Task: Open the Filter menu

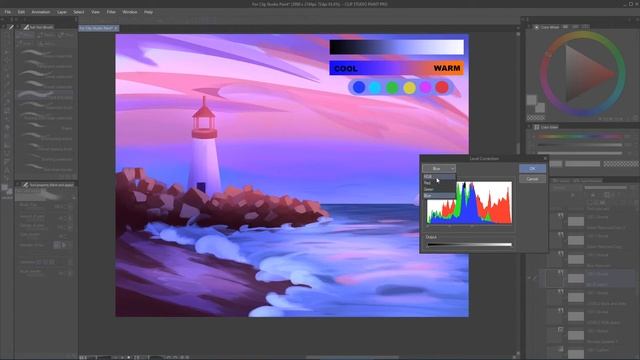Action: (111, 12)
